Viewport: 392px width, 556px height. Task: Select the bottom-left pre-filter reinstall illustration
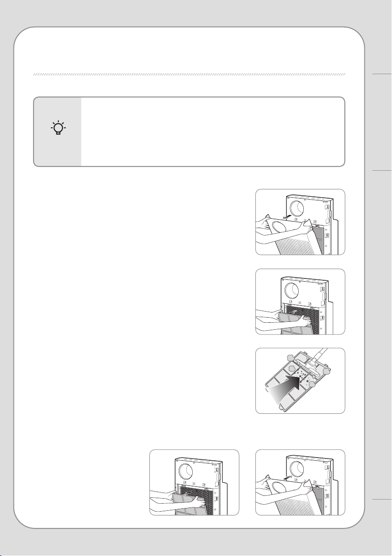click(x=194, y=482)
